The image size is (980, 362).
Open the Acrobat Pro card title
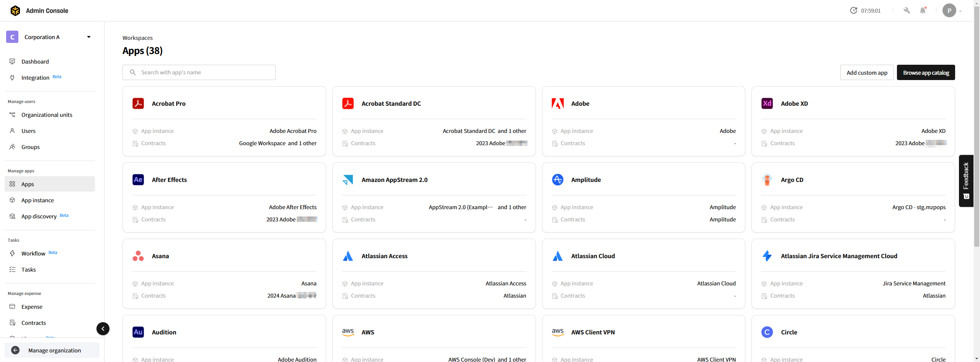pos(168,104)
